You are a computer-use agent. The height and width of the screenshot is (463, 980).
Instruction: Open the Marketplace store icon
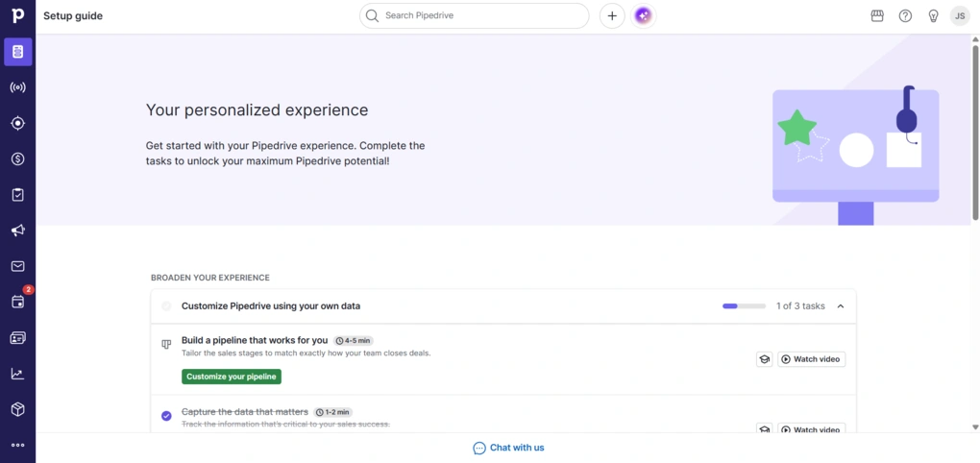point(877,15)
